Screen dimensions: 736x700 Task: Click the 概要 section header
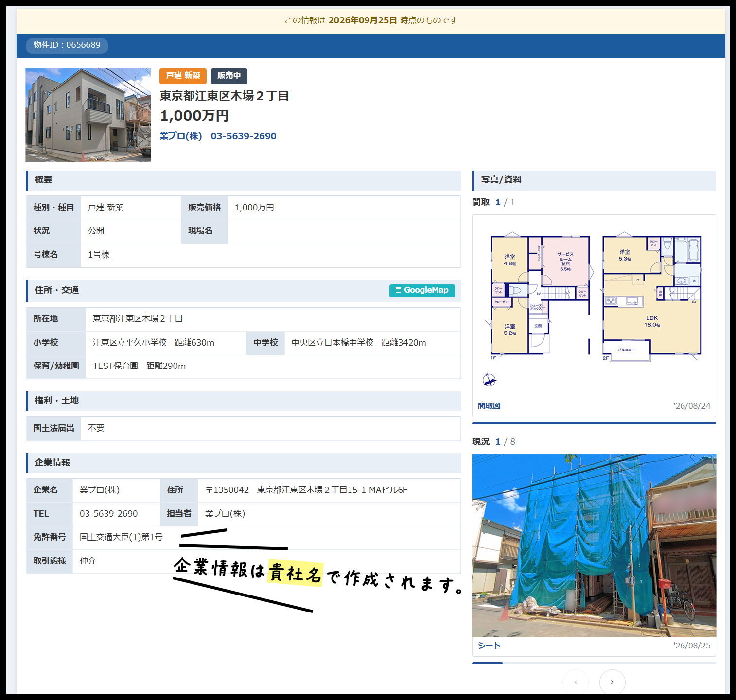[x=243, y=180]
